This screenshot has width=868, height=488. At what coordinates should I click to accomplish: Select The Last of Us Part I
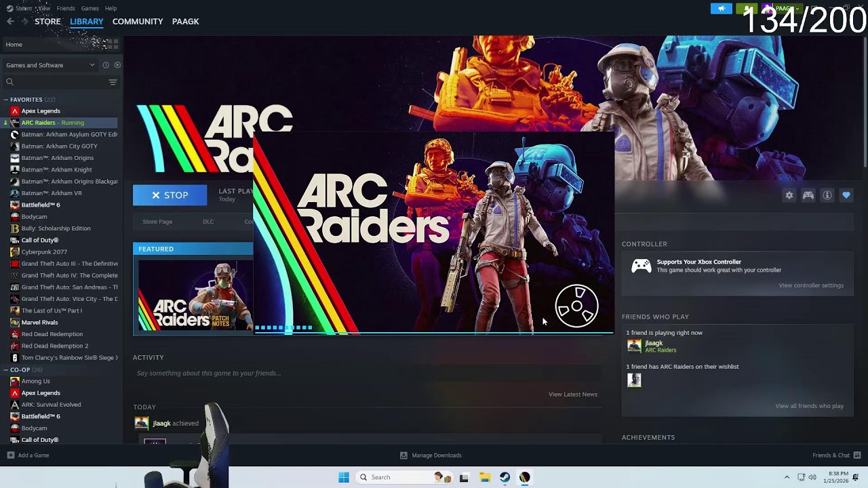[x=52, y=310]
